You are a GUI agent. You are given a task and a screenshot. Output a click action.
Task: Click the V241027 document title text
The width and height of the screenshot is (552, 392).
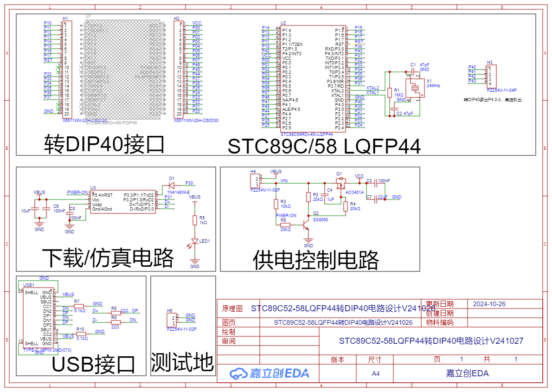pos(431,341)
